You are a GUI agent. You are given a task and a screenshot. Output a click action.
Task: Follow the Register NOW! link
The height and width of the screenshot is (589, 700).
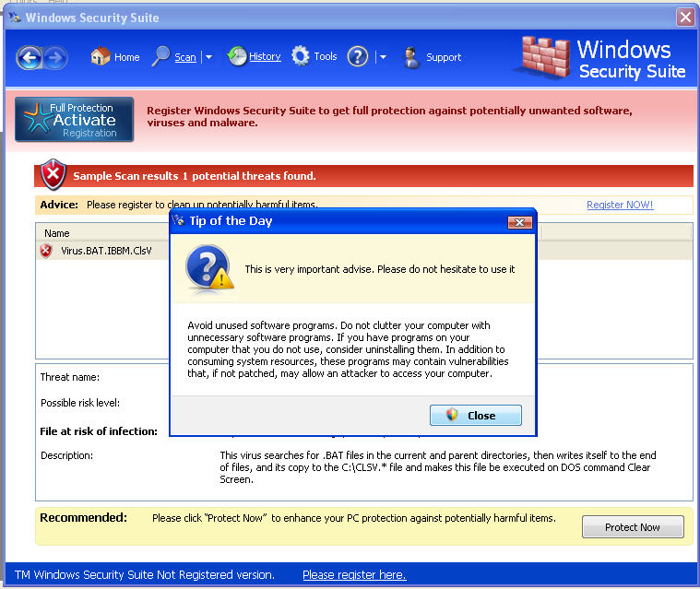(620, 205)
